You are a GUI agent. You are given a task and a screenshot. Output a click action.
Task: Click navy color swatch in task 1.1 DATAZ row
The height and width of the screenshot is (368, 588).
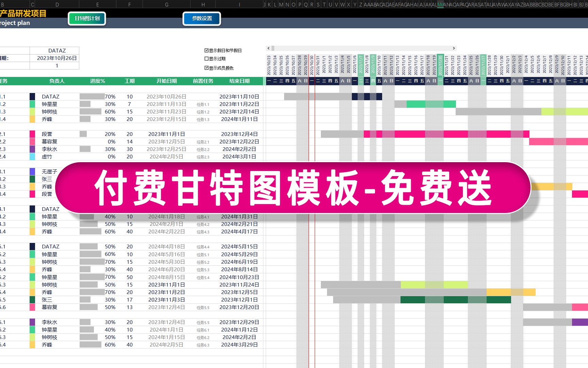pos(32,97)
